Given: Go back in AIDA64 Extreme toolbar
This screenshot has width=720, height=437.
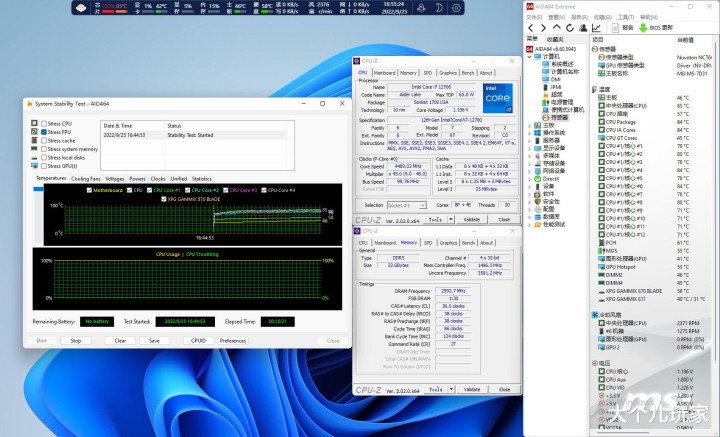Looking at the screenshot, I should [531, 28].
